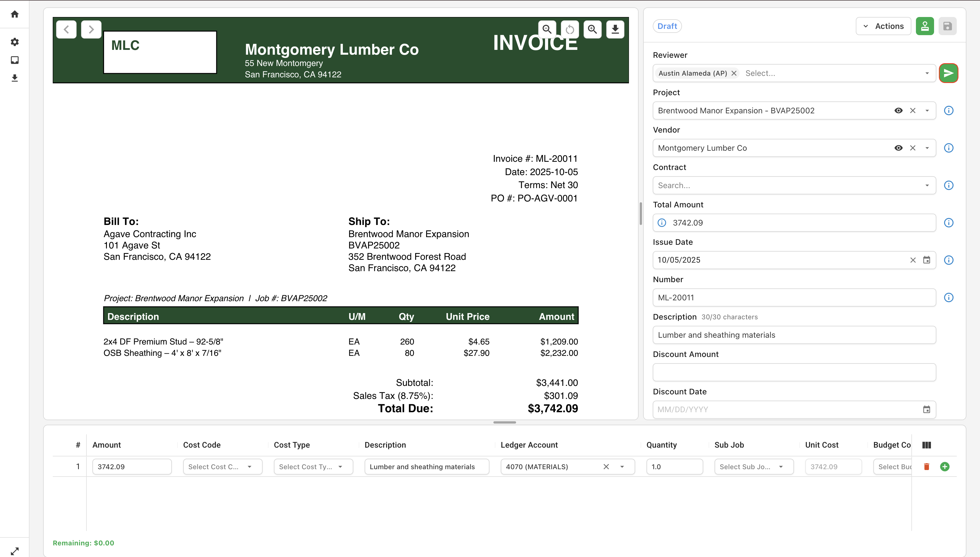980x557 pixels.
Task: Show info for the Project field
Action: (949, 110)
